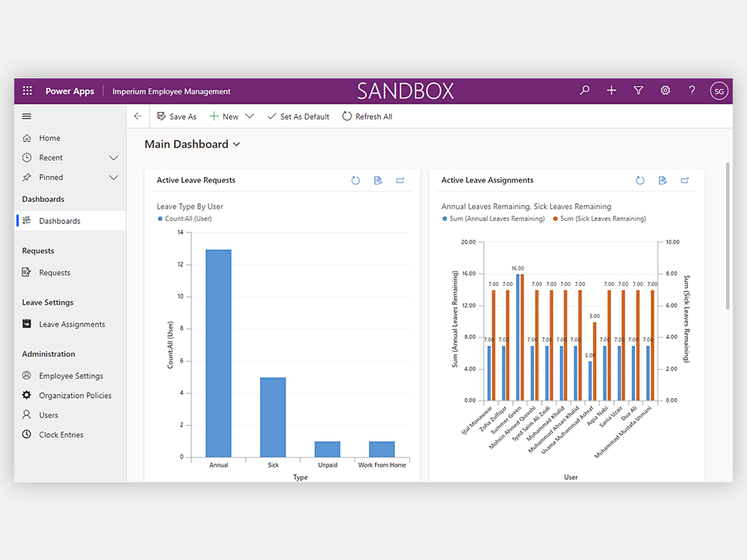
Task: Click the Employee Settings person icon
Action: pos(27,376)
